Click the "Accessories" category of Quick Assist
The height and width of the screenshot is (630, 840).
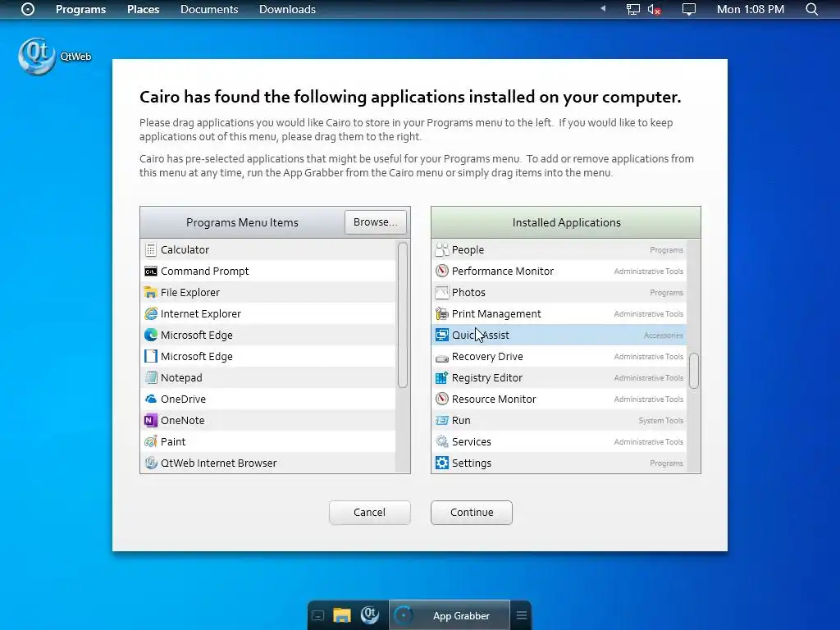point(663,336)
